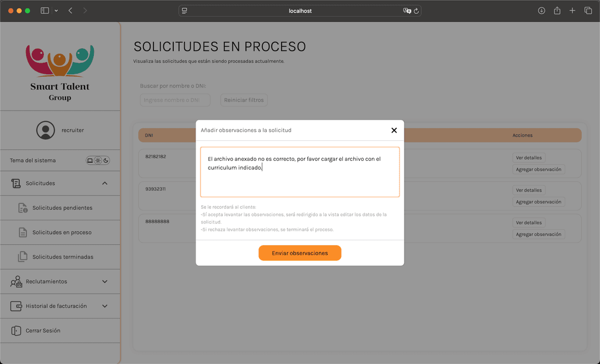Close the observations dialog with X
The width and height of the screenshot is (600, 364).
tap(394, 130)
